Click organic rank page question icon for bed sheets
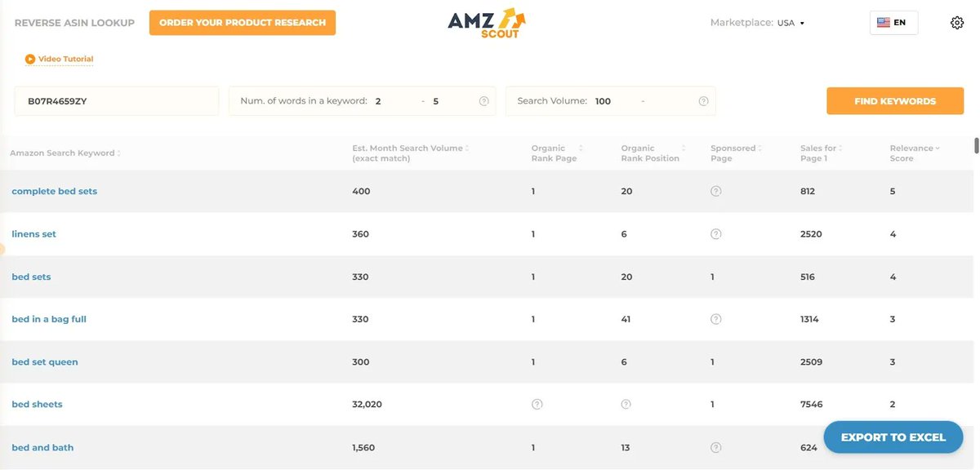This screenshot has width=980, height=470. click(x=537, y=405)
